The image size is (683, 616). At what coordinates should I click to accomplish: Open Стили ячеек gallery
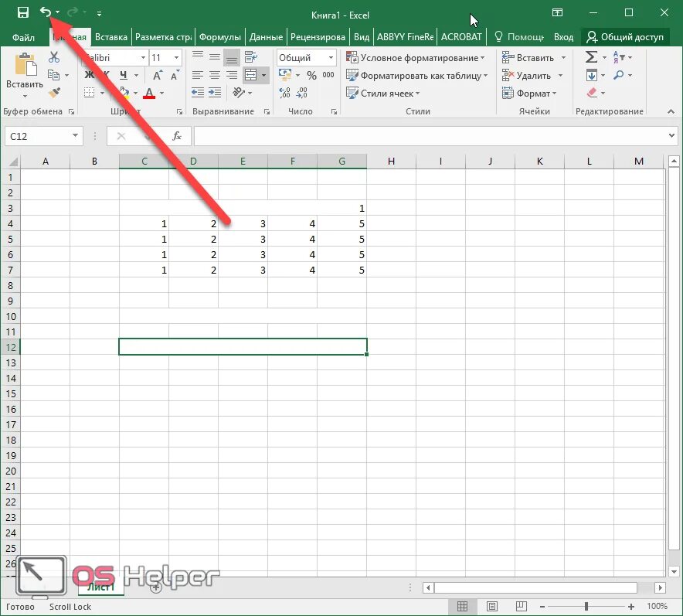click(383, 94)
